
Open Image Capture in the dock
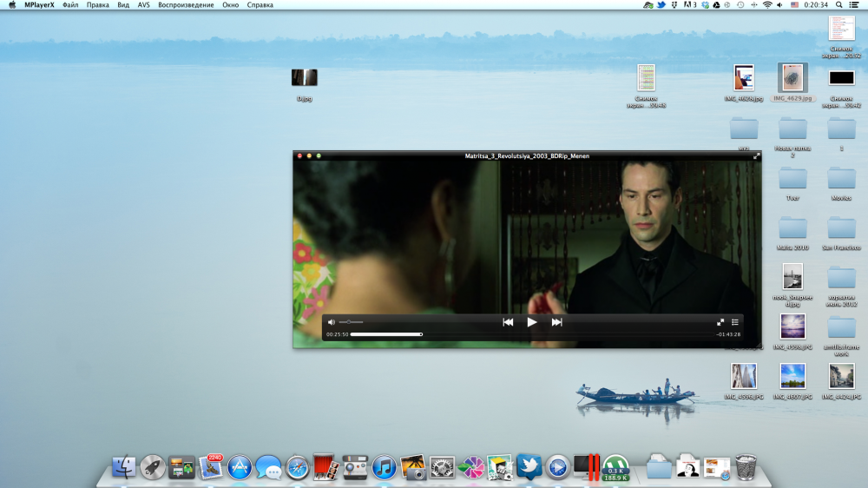[355, 467]
